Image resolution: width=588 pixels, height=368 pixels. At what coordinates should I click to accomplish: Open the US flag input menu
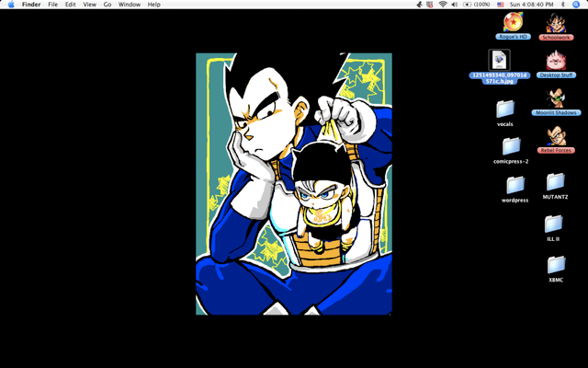(x=501, y=5)
